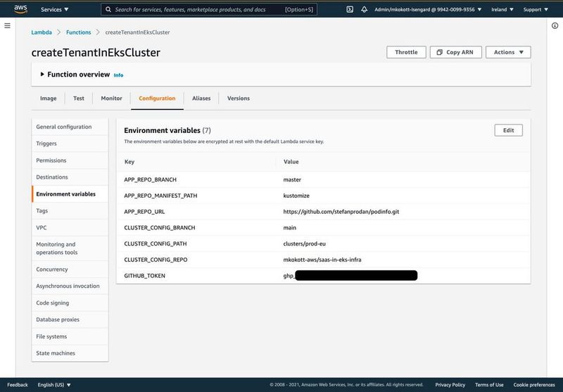
Task: Switch to the Monitor tab
Action: pyautogui.click(x=111, y=99)
